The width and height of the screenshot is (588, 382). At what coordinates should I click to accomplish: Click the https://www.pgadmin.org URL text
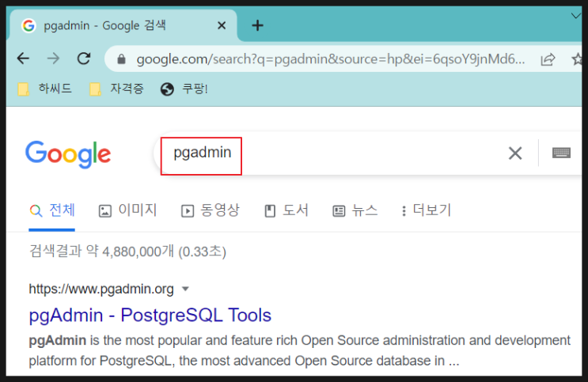pyautogui.click(x=101, y=289)
